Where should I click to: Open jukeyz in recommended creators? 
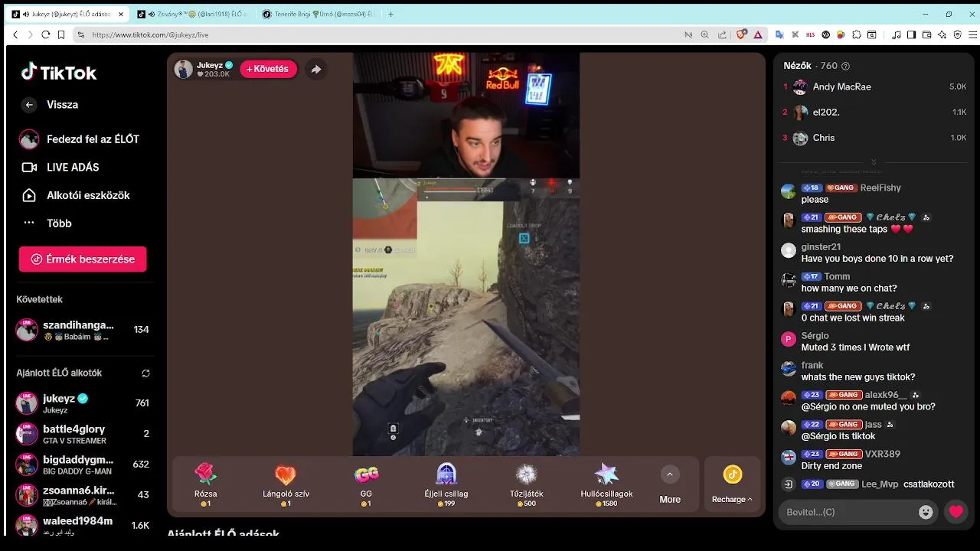[83, 403]
